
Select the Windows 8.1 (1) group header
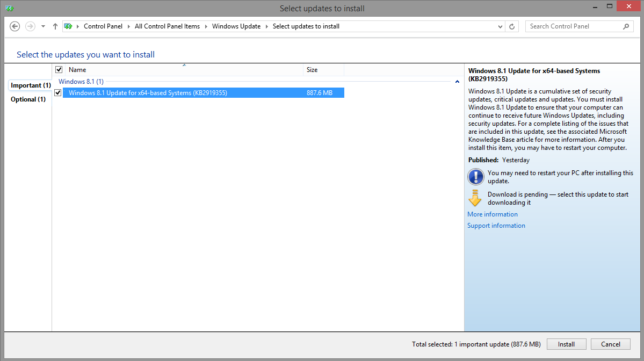(81, 82)
